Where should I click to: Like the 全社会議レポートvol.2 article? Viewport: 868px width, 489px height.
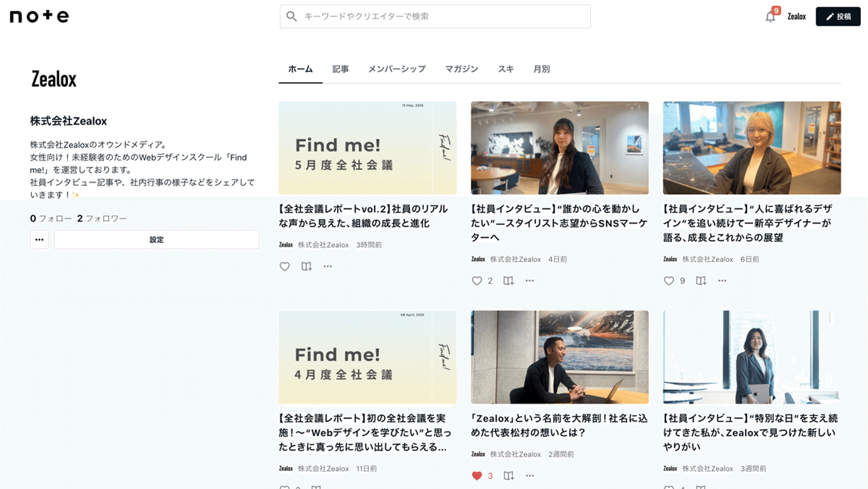click(285, 267)
